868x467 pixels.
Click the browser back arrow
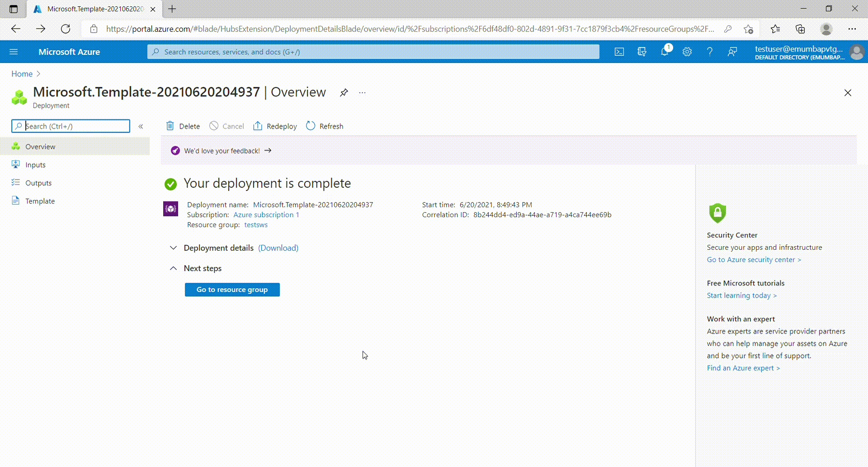tap(16, 29)
